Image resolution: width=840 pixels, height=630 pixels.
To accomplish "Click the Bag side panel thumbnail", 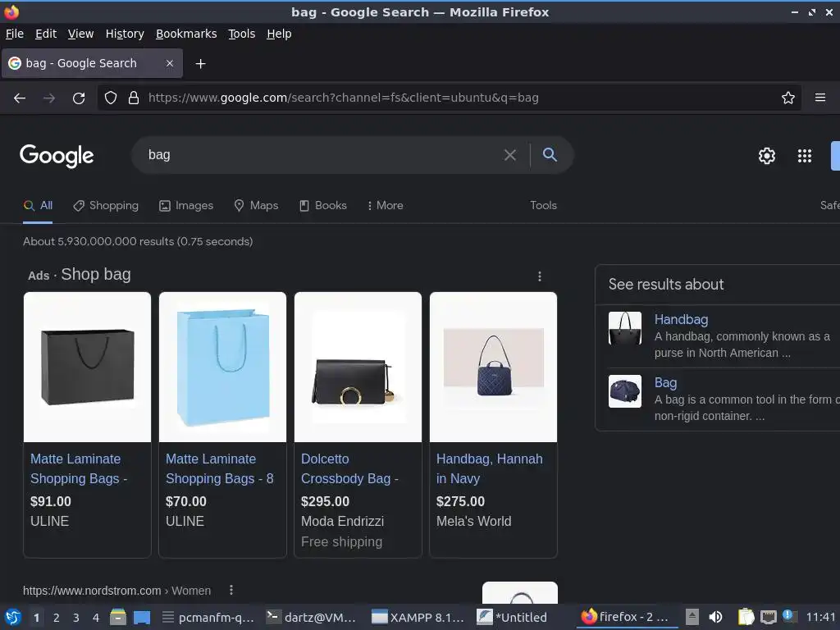I will 624,391.
